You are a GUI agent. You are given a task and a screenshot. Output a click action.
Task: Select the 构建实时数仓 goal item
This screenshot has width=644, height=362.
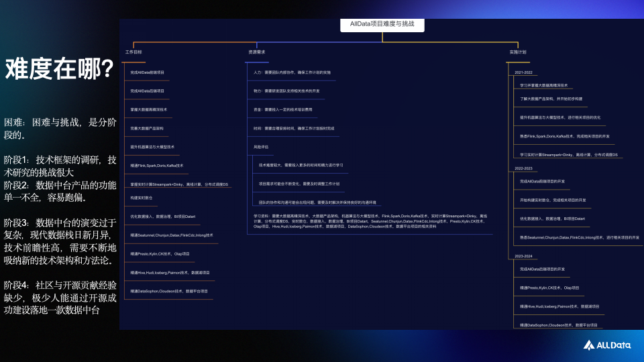(x=142, y=198)
